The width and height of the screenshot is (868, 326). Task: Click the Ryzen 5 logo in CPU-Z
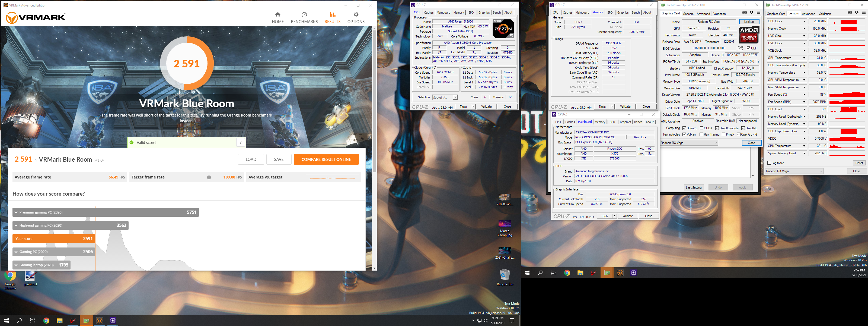tap(503, 29)
